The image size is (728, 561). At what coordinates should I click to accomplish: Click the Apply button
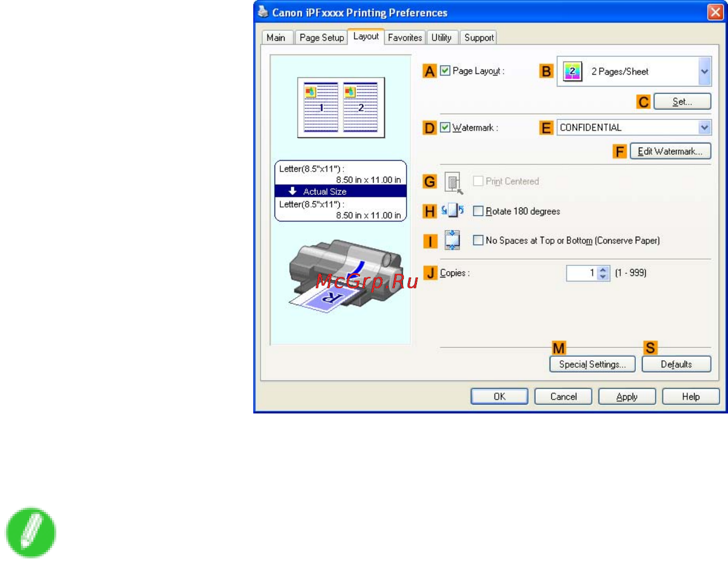pyautogui.click(x=627, y=396)
